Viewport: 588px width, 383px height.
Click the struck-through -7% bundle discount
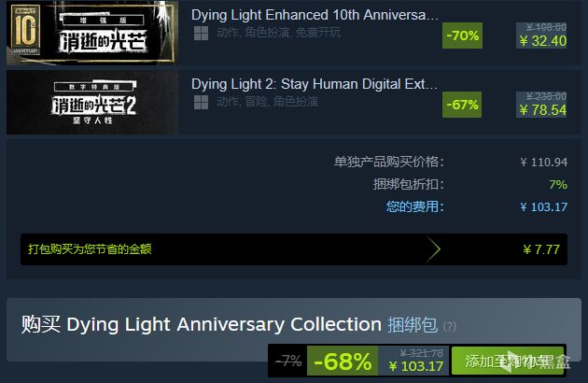click(x=288, y=361)
